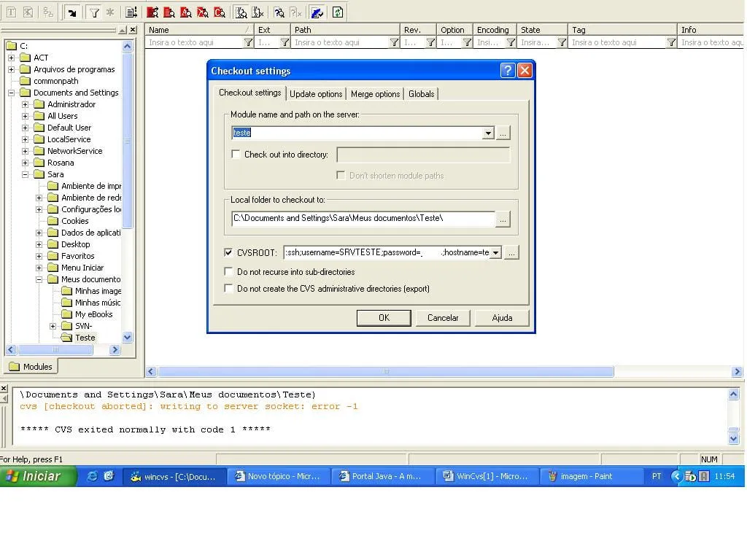Browse for the local checkout folder

(x=503, y=219)
